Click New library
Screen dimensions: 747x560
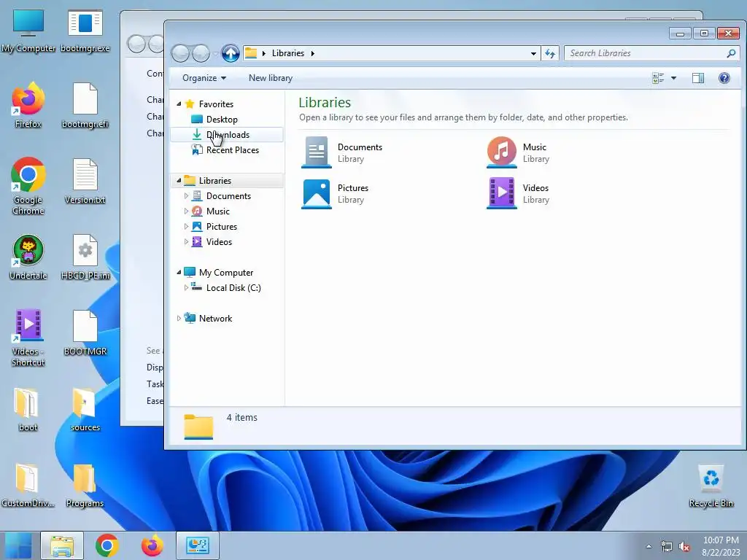(x=271, y=78)
